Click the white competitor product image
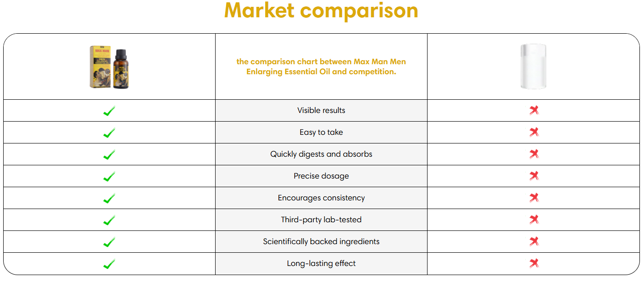The image size is (644, 281). (533, 66)
